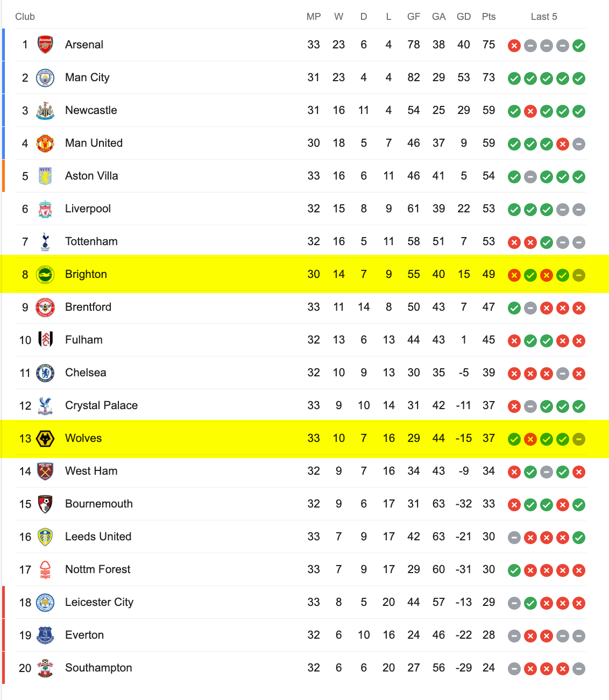
Task: Click the Last 5 column header
Action: (544, 17)
